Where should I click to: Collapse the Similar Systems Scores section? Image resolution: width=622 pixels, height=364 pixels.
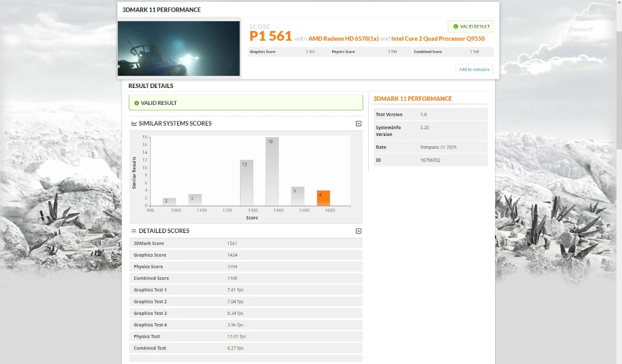click(x=358, y=124)
